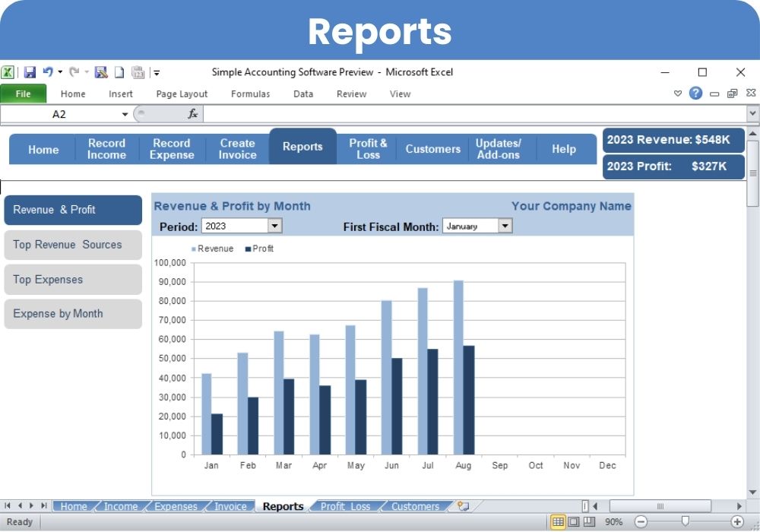Switch to Normal view in status bar
The height and width of the screenshot is (532, 760).
[x=558, y=522]
